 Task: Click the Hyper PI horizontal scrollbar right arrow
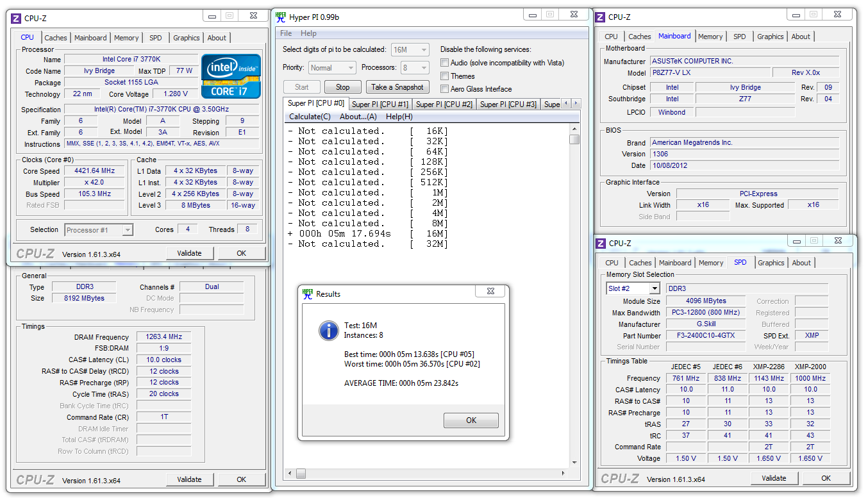point(565,474)
